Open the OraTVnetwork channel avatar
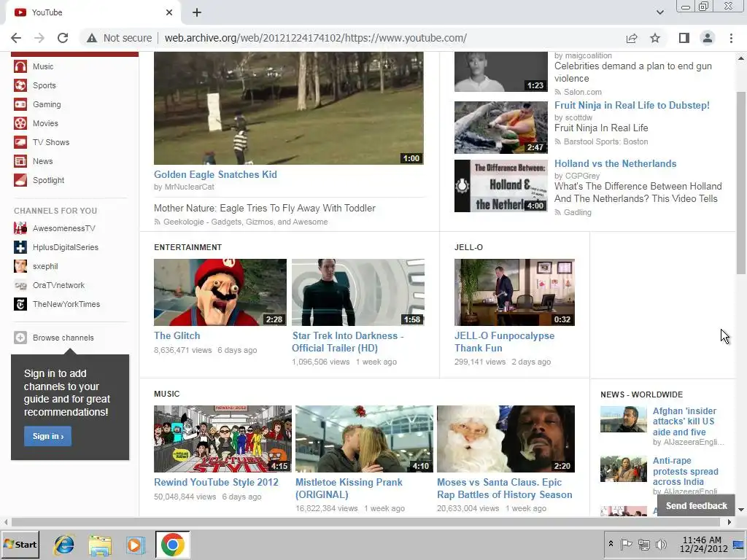Viewport: 747px width, 560px height. tap(20, 285)
